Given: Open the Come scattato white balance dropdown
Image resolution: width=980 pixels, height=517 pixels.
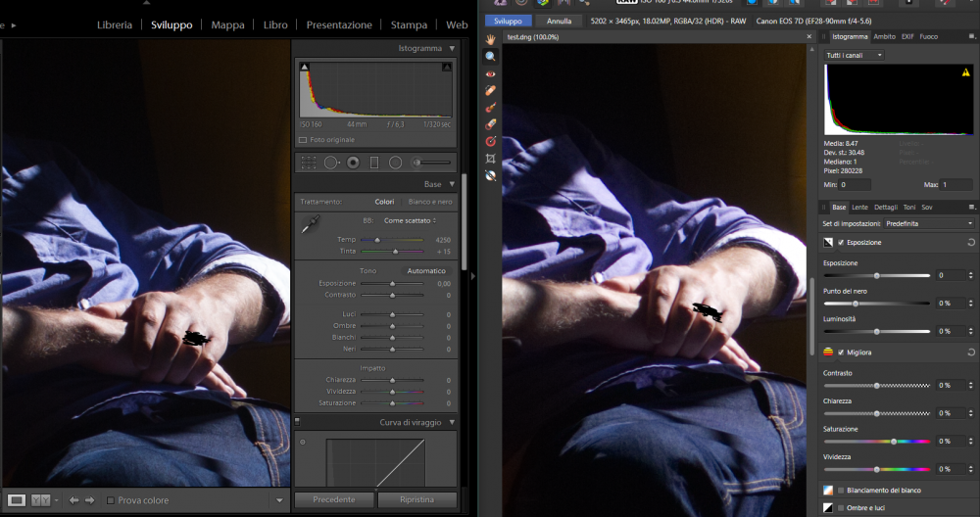Looking at the screenshot, I should click(410, 221).
